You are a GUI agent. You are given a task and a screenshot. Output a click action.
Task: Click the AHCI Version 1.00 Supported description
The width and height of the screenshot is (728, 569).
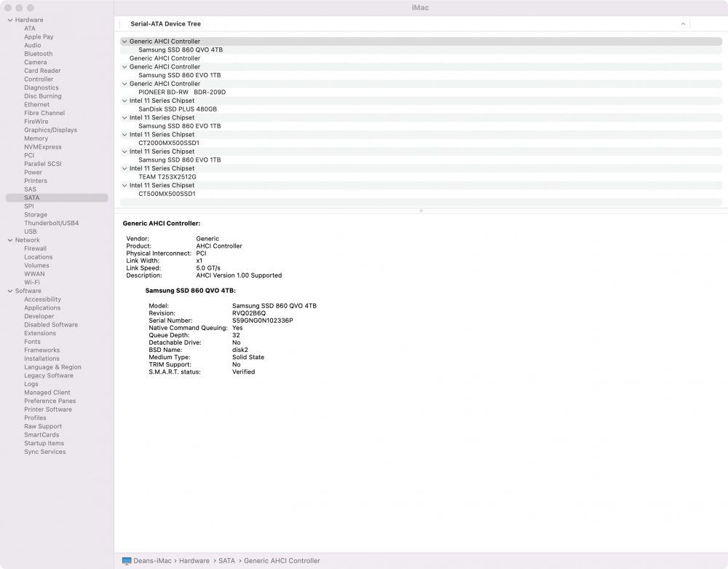[239, 275]
